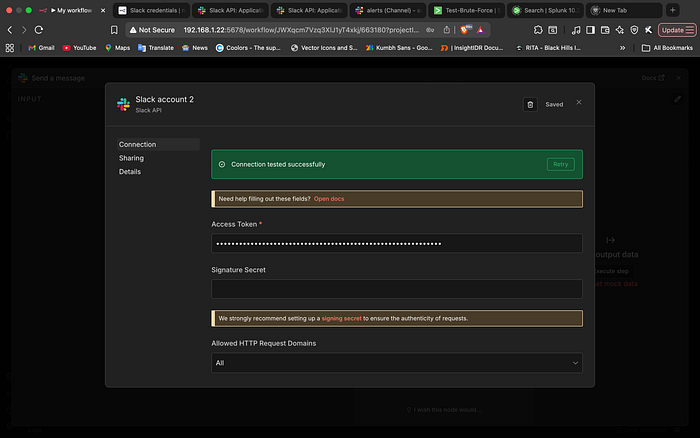Viewport: 700px width, 438px height.
Task: Show more bookmarks chevron
Action: click(622, 48)
